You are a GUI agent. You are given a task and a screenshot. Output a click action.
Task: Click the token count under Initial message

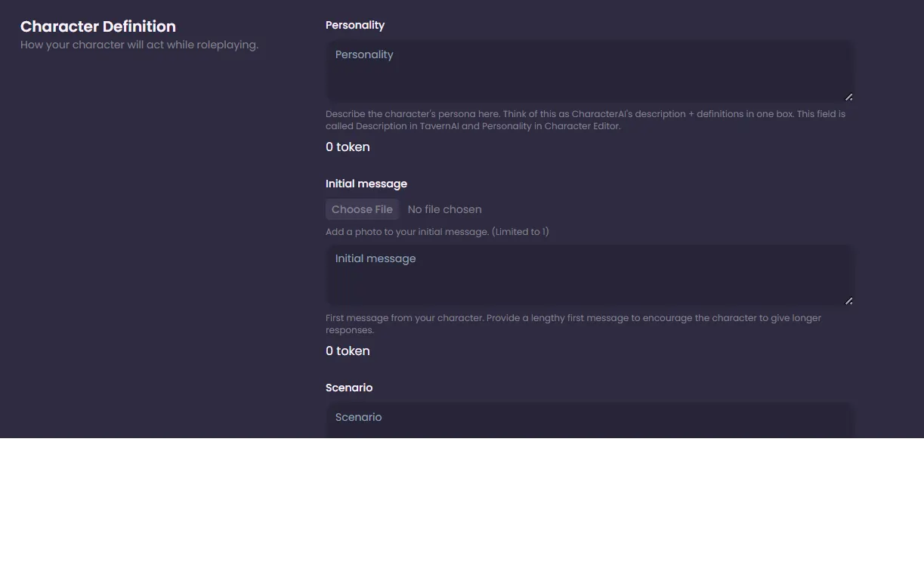coord(348,351)
